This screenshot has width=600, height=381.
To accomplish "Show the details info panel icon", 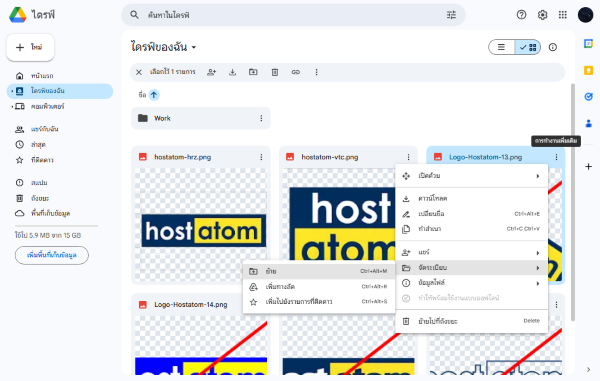I will pos(553,47).
